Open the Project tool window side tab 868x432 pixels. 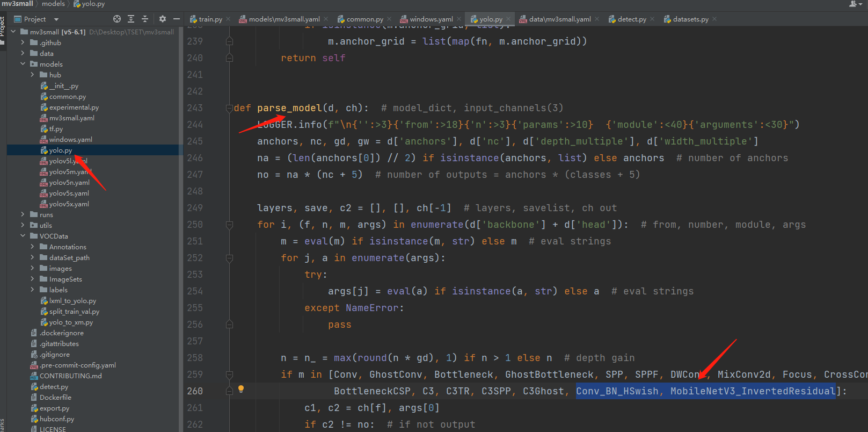pos(2,27)
